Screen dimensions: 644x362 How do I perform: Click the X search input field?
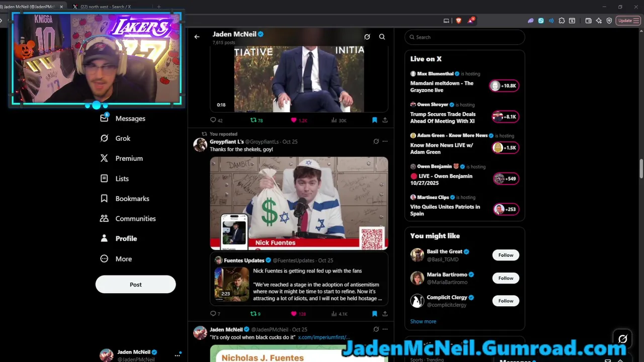click(x=465, y=37)
